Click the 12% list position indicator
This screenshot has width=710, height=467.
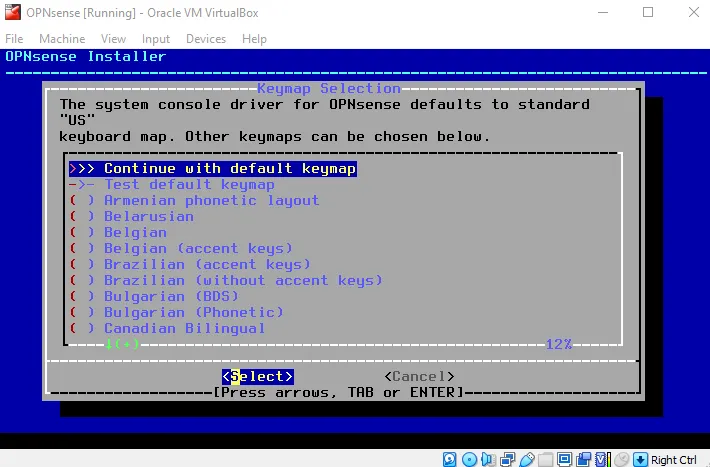pos(559,344)
